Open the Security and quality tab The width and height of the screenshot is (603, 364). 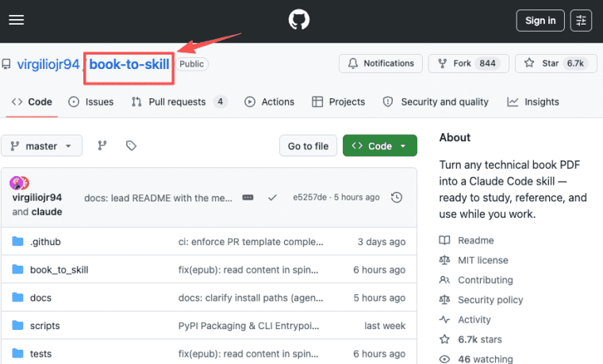tap(436, 102)
